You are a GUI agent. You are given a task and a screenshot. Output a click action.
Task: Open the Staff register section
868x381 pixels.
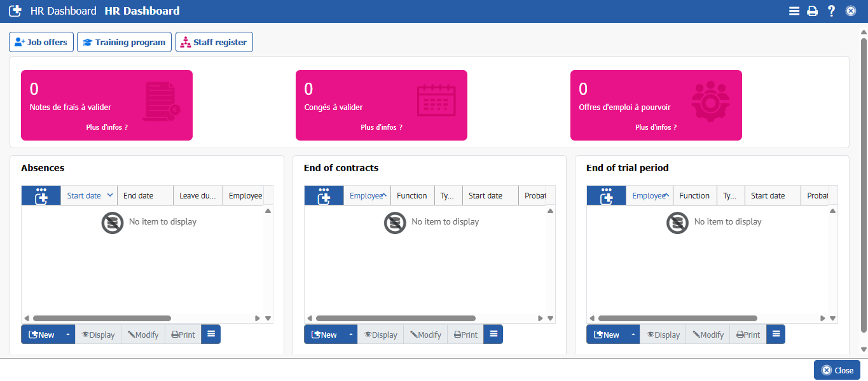214,43
